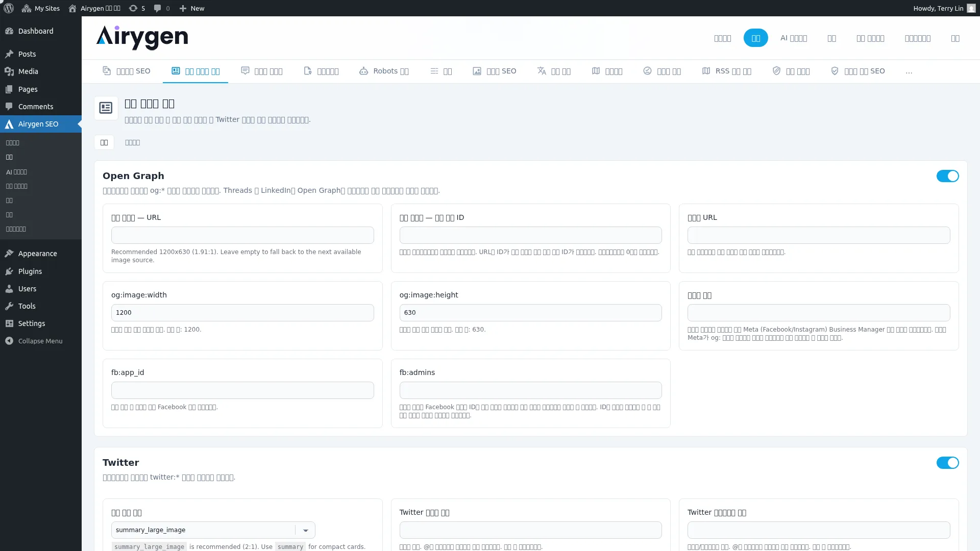Image resolution: width=980 pixels, height=551 pixels.
Task: Go to Dashboard in sidebar
Action: coord(41,31)
